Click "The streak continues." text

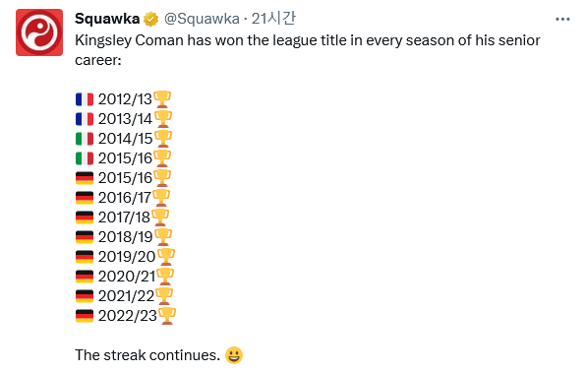pyautogui.click(x=147, y=355)
